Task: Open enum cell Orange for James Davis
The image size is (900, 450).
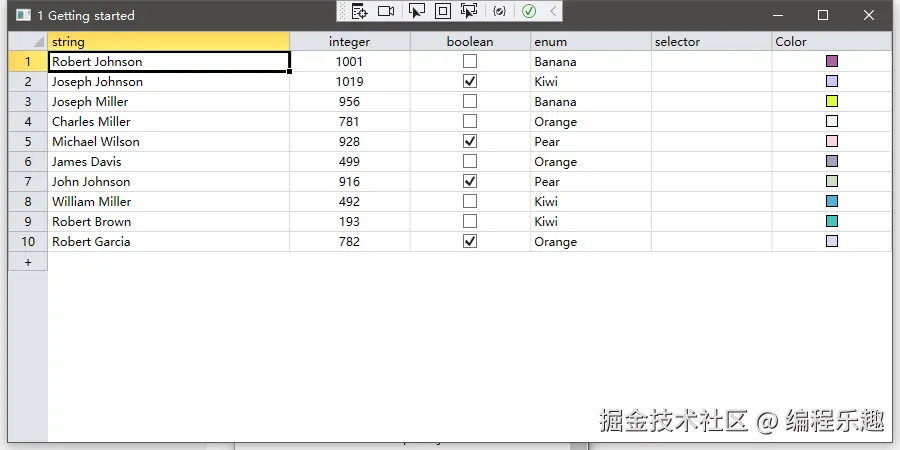Action: [x=591, y=161]
